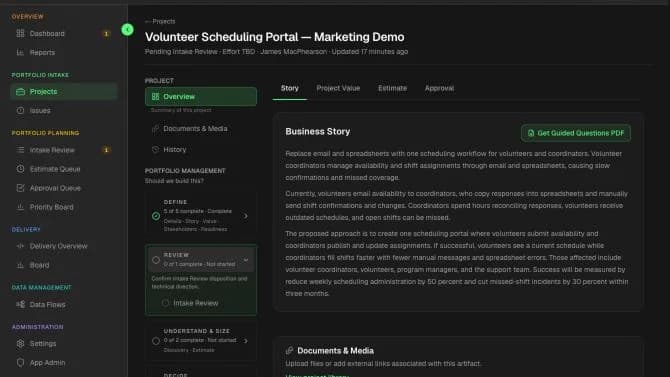This screenshot has width=670, height=377.
Task: Click the History clock icon
Action: click(x=156, y=149)
